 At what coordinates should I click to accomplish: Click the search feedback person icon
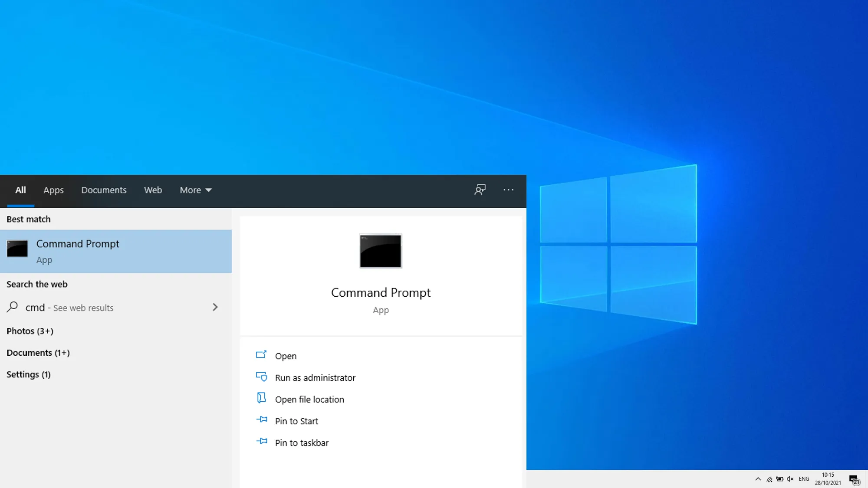(480, 190)
